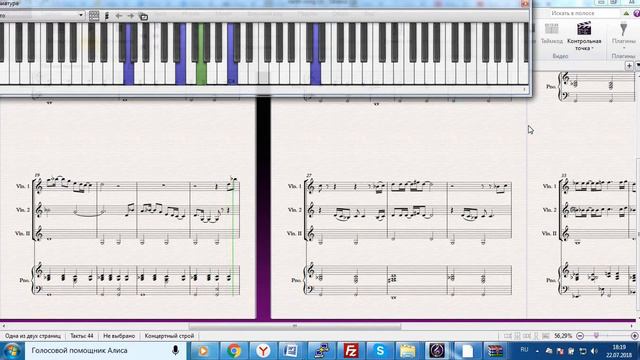
Task: Click the RU language indicator
Action: 524,350
